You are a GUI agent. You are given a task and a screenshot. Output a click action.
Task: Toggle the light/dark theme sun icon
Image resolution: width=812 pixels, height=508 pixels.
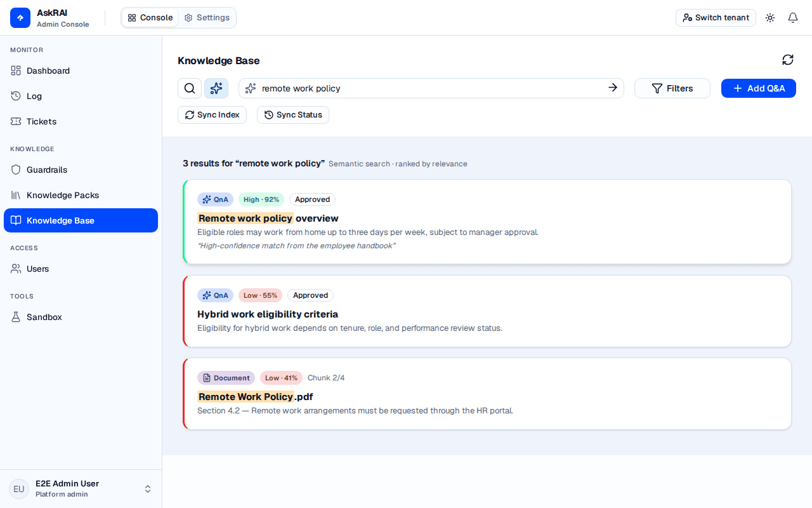(x=770, y=18)
